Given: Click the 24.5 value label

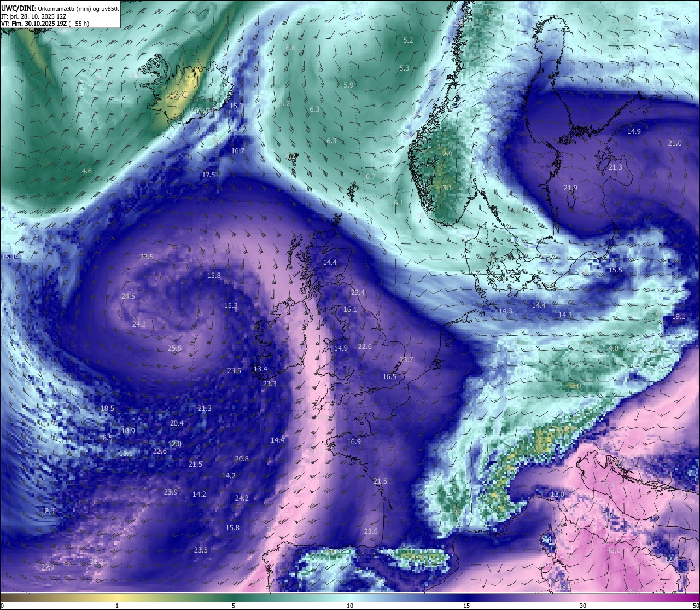Looking at the screenshot, I should pyautogui.click(x=128, y=296).
